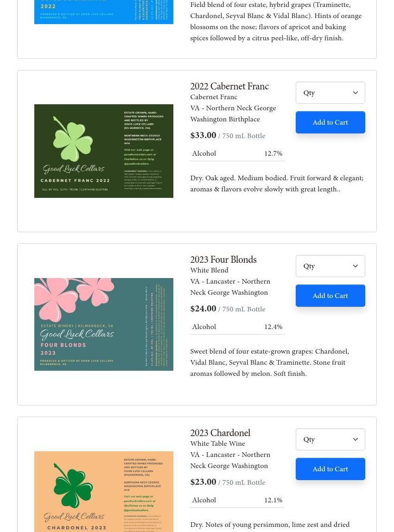Open Qty dropdown for 2023 Four Blonds
This screenshot has width=394, height=532.
(330, 266)
